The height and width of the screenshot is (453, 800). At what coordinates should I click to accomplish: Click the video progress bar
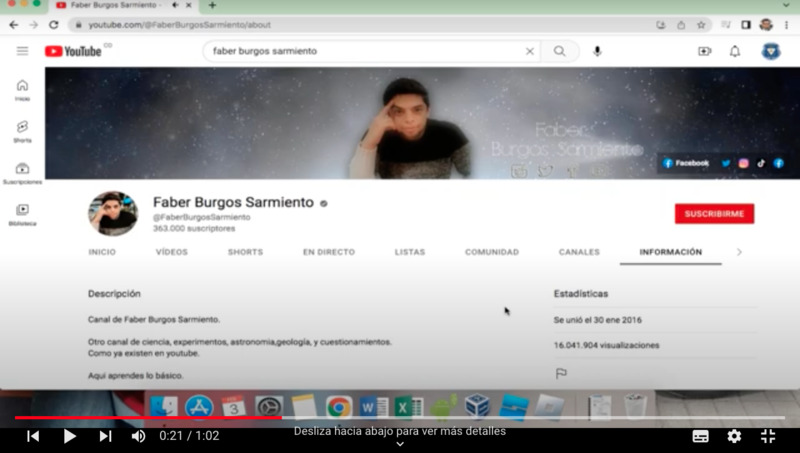coord(400,418)
